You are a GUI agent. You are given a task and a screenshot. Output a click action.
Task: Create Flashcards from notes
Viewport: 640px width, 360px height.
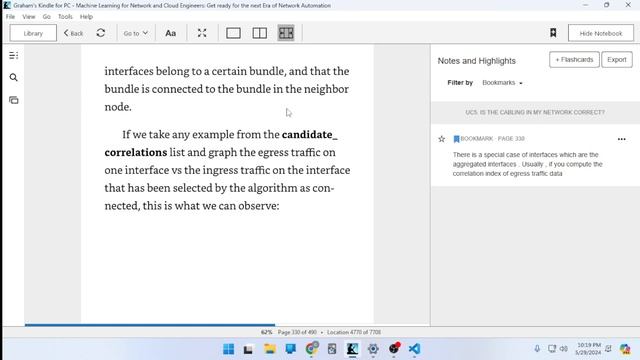[574, 60]
